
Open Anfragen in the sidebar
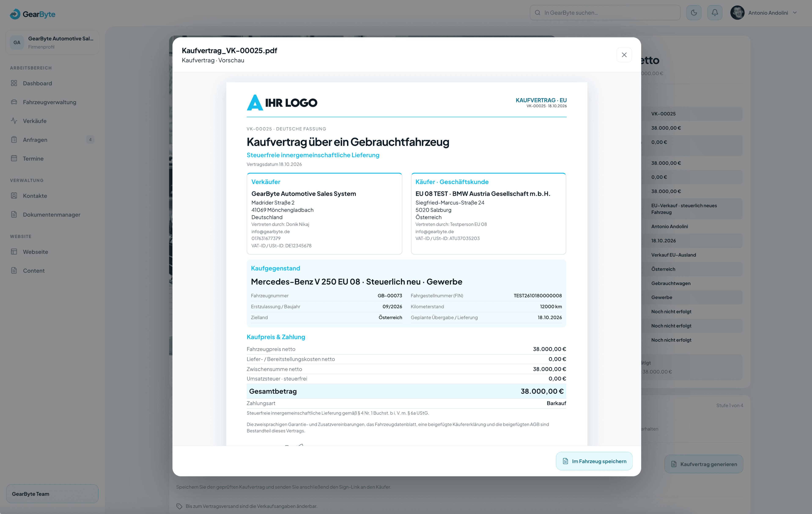tap(52, 140)
